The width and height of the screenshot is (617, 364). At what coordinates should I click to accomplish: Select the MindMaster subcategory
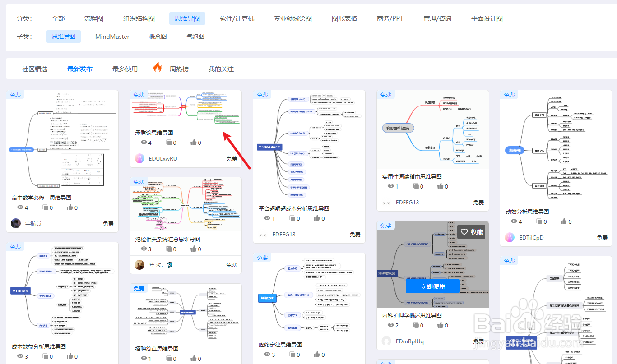point(112,37)
